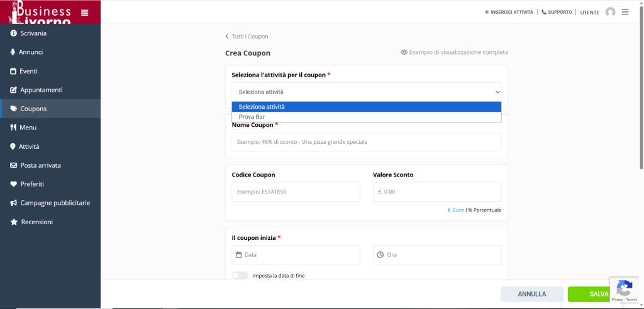Viewport: 644px width, 309px height.
Task: Click the clock icon in Ora field
Action: coord(380,255)
